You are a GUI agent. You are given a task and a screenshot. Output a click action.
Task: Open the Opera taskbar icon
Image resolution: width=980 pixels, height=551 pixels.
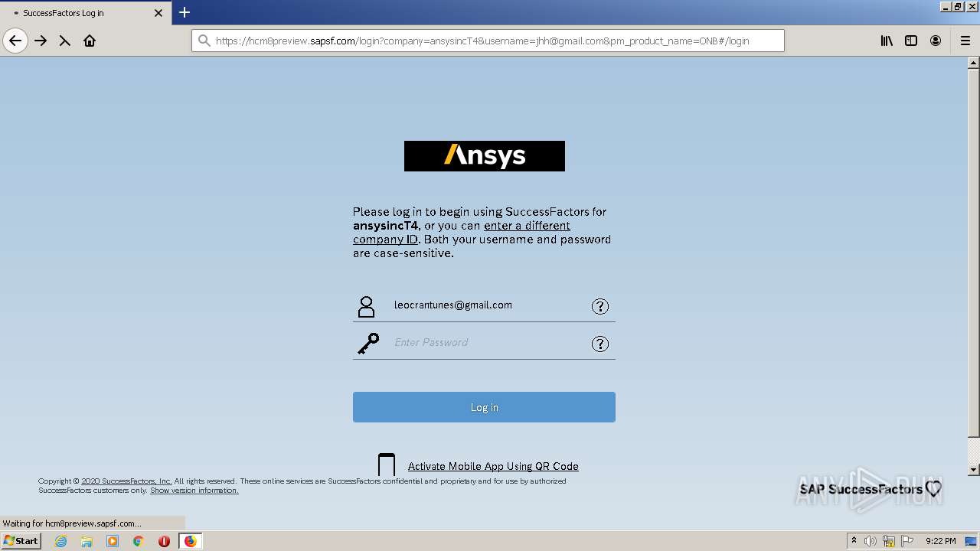(164, 541)
